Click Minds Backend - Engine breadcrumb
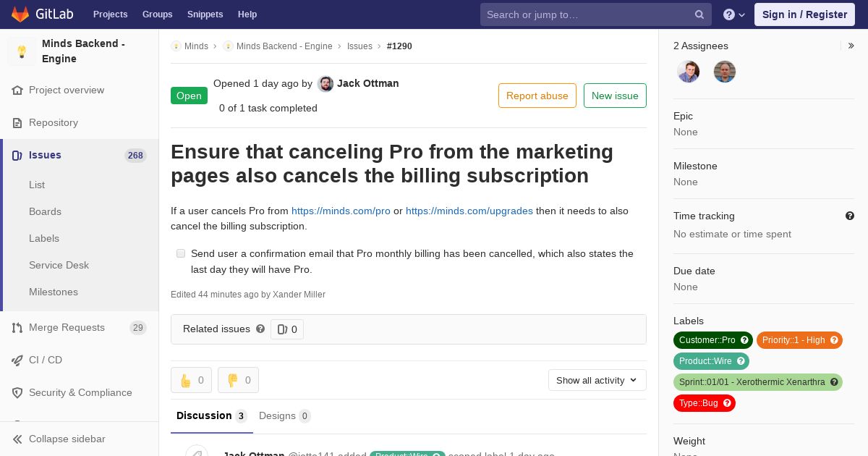This screenshot has height=456, width=868. coord(284,46)
